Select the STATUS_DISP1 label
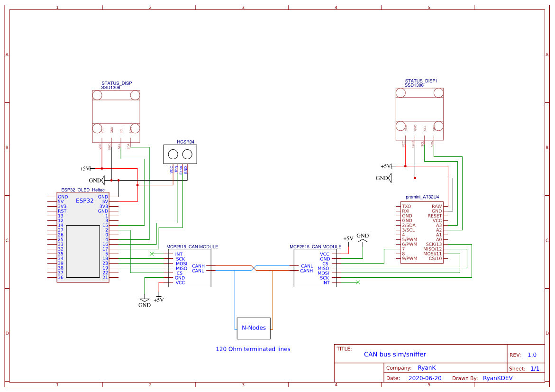The width and height of the screenshot is (555, 392). pyautogui.click(x=421, y=81)
